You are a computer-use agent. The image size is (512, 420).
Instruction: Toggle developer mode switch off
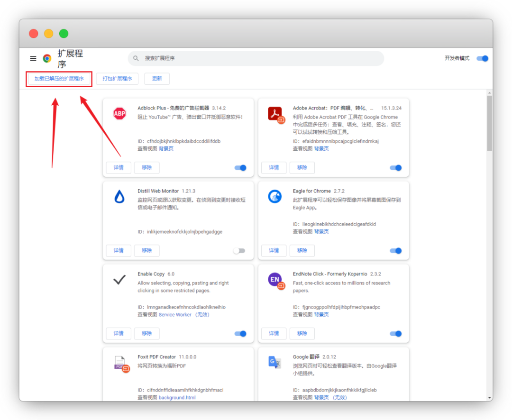[482, 58]
